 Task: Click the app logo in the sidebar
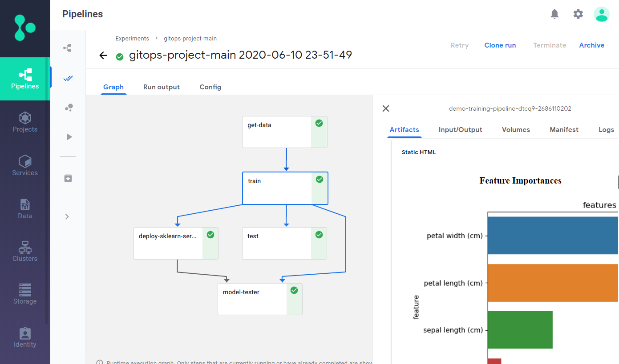(x=25, y=28)
